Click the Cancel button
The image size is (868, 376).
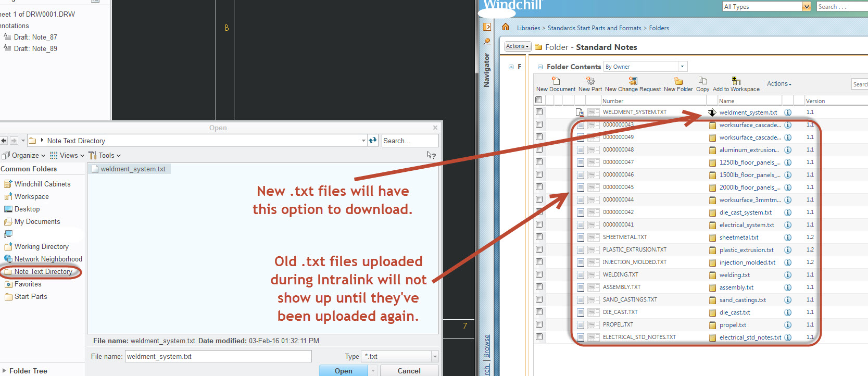point(409,371)
